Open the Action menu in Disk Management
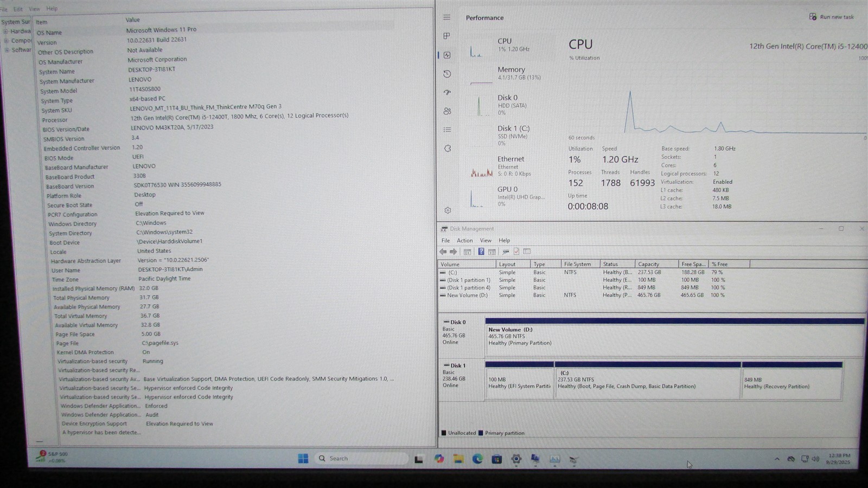Screen dimensions: 868x488 pyautogui.click(x=464, y=241)
